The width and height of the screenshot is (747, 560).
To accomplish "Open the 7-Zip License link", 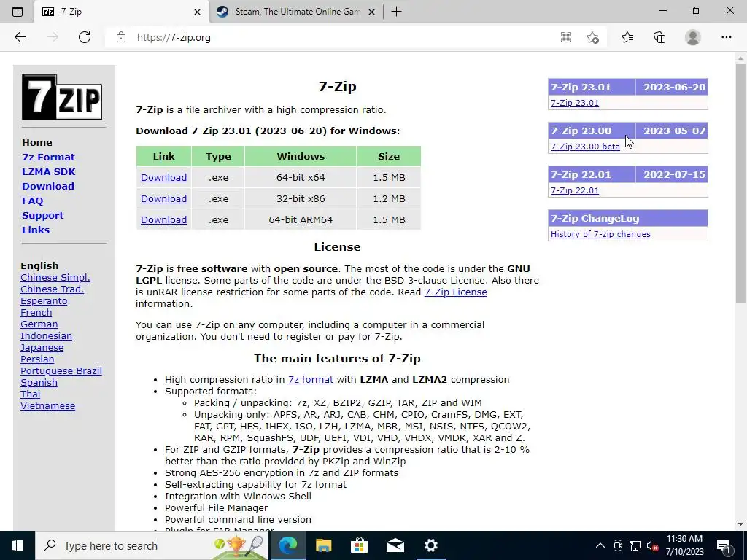I will (455, 292).
